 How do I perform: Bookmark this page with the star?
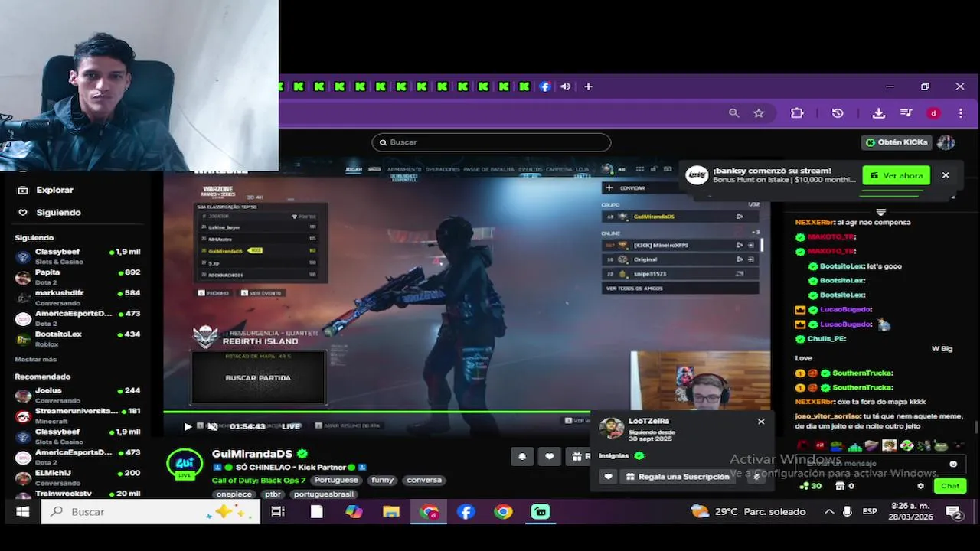[x=759, y=113]
